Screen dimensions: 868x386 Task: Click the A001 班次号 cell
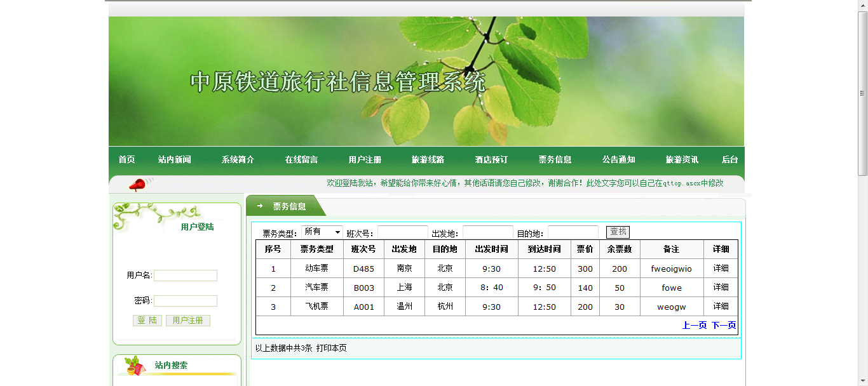pyautogui.click(x=363, y=307)
